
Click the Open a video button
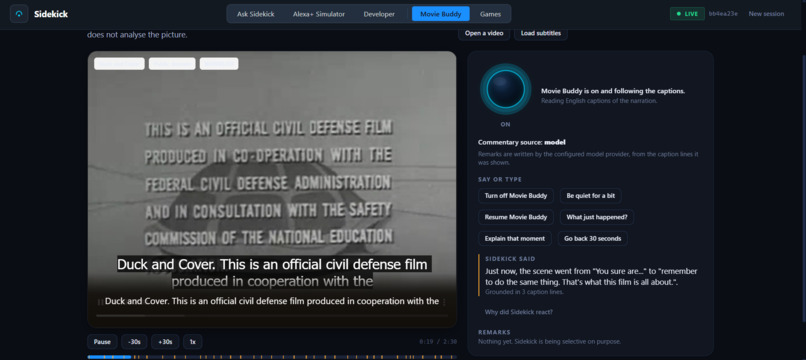tap(484, 33)
